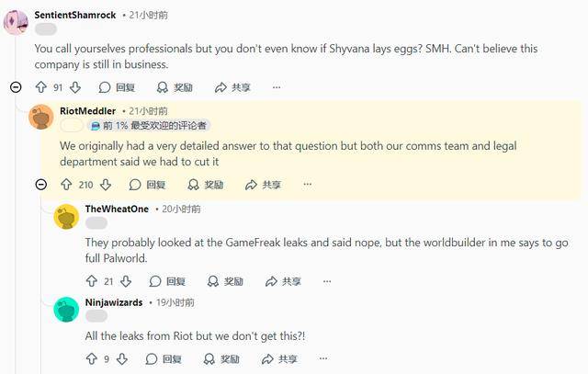This screenshot has width=588, height=374.
Task: Collapse SentientShamrock's comment thread
Action: [16, 87]
